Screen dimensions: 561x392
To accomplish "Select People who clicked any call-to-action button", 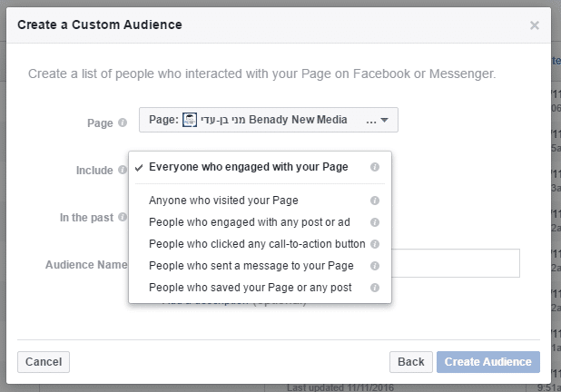I will [260, 244].
